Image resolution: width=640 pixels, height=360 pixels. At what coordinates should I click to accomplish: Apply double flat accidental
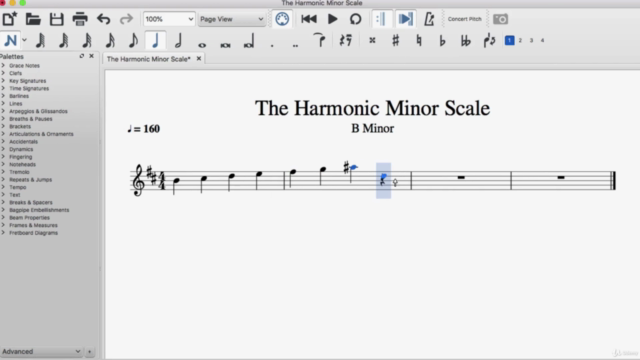point(466,40)
